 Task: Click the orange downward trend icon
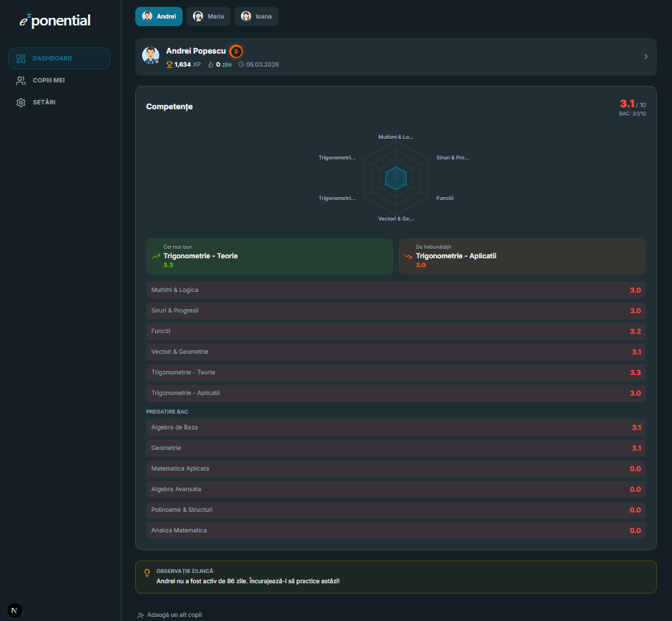click(408, 256)
